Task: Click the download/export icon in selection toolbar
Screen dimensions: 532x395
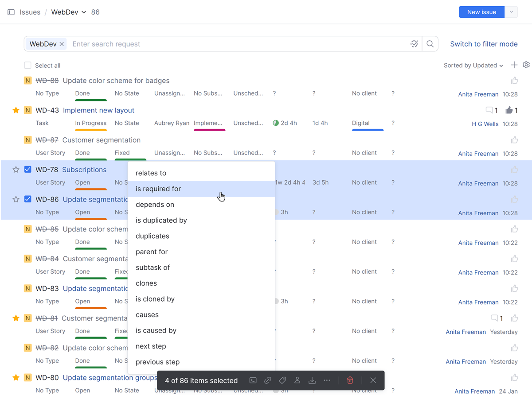Action: pos(312,380)
